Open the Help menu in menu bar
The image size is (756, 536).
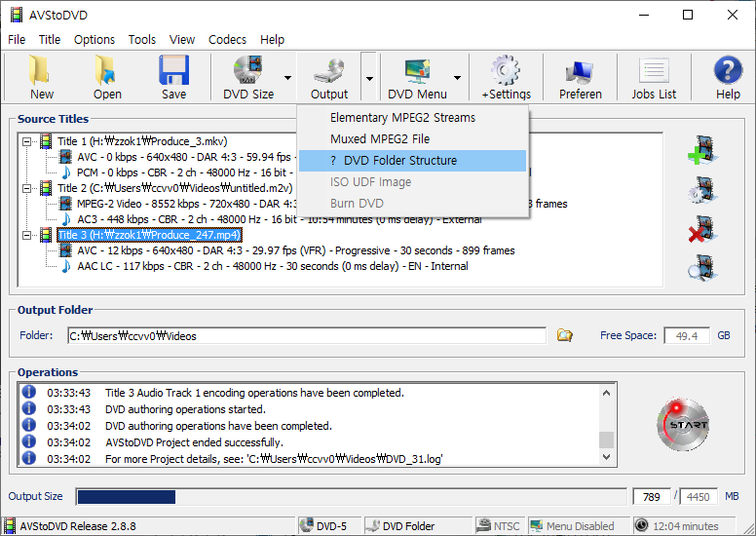273,40
